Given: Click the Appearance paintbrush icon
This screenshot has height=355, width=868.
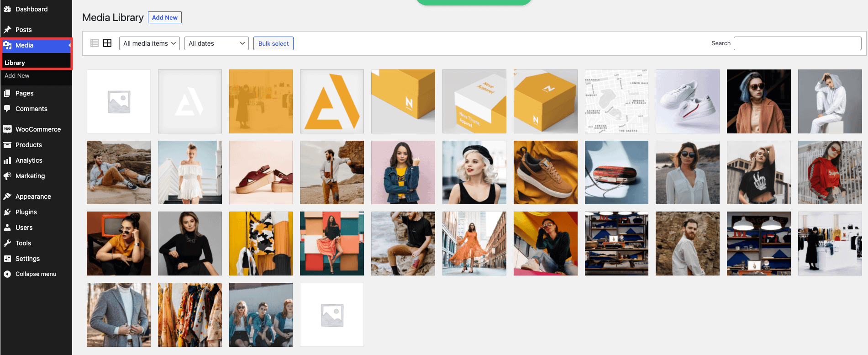Looking at the screenshot, I should [x=7, y=196].
